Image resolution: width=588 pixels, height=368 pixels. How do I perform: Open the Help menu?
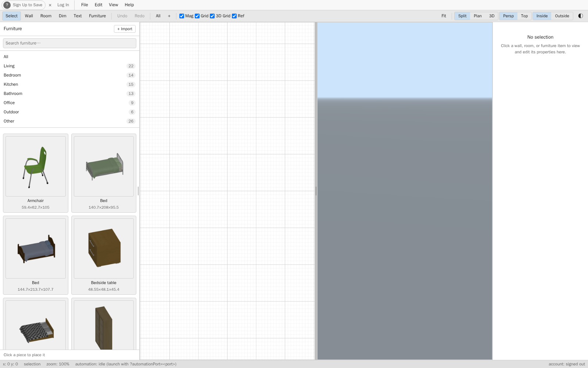pos(129,5)
